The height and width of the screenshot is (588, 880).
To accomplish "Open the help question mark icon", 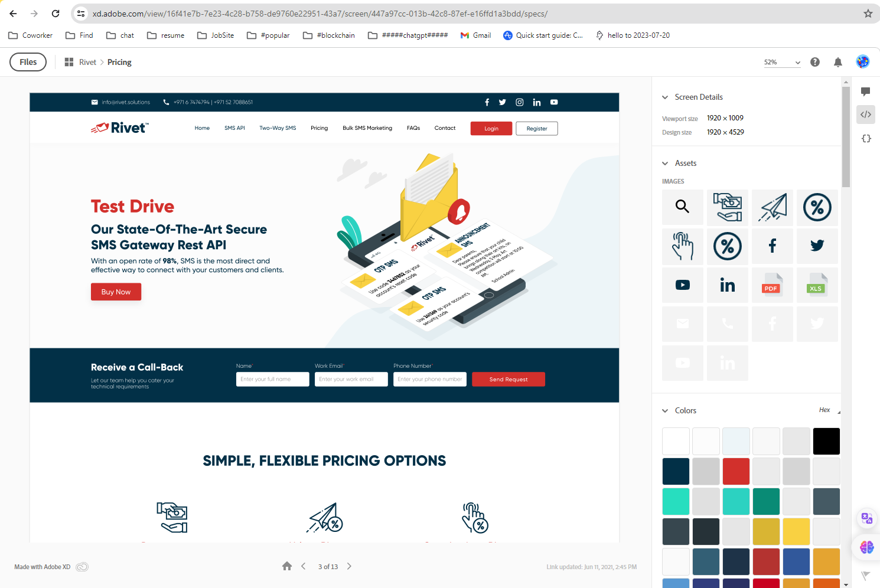I will point(815,62).
